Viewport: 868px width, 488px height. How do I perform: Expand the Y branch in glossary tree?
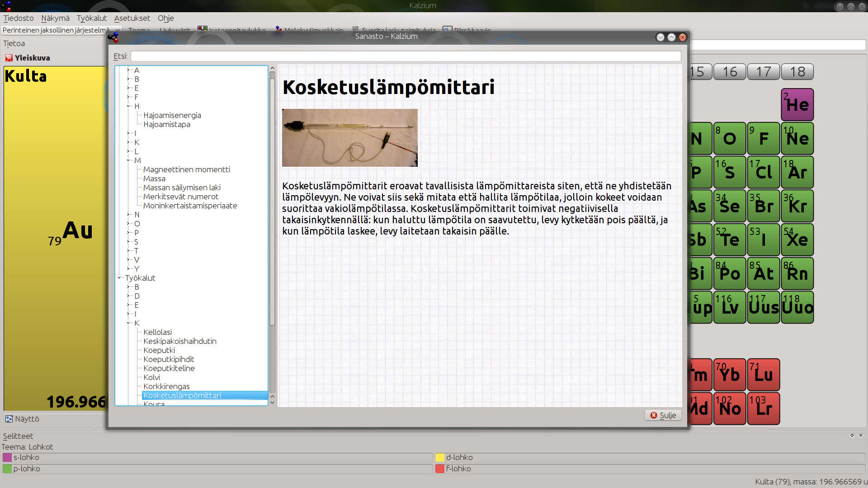point(128,269)
